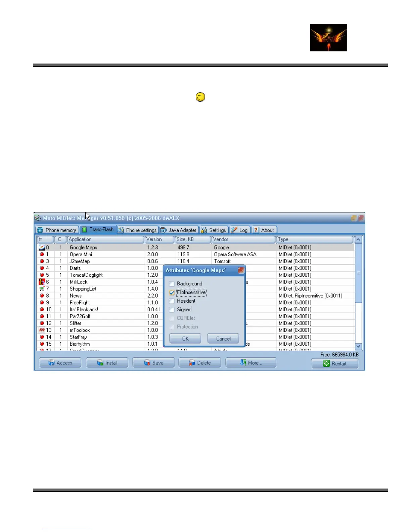The width and height of the screenshot is (411, 532).
Task: Click the mToolbox application icon
Action: [42, 330]
